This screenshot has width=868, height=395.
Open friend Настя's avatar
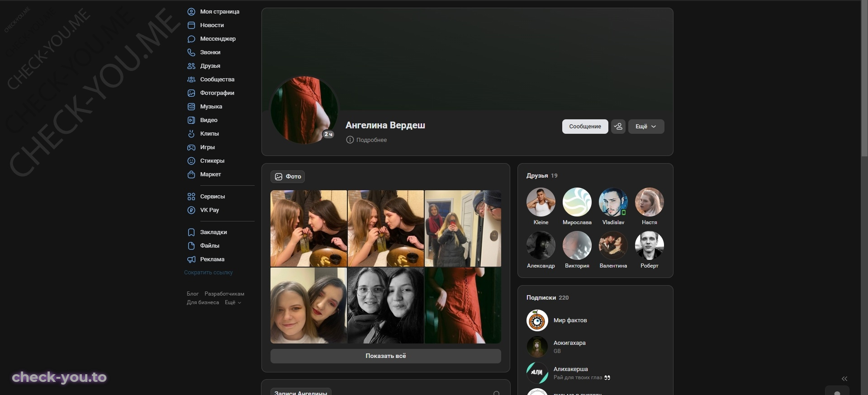tap(650, 202)
